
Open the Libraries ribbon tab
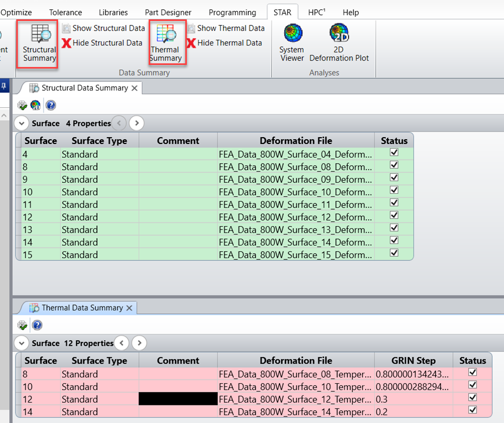pyautogui.click(x=113, y=12)
